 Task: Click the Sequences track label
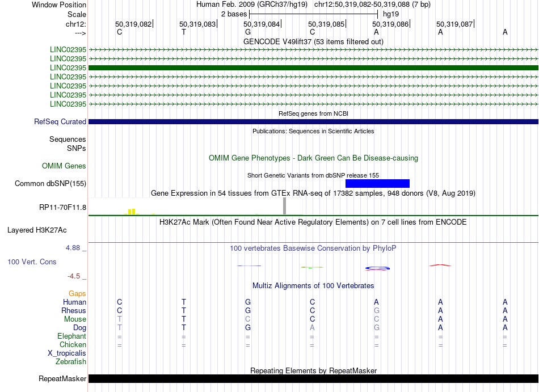[x=68, y=139]
